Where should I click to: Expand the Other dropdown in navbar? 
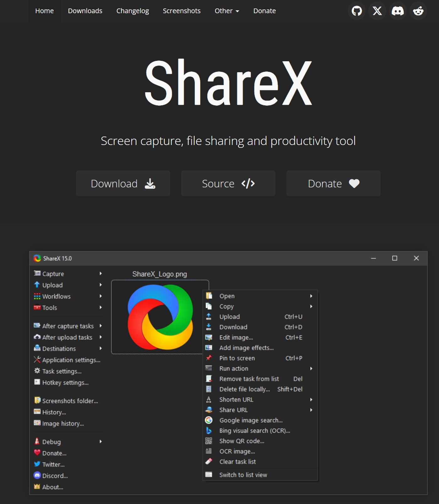tap(227, 11)
